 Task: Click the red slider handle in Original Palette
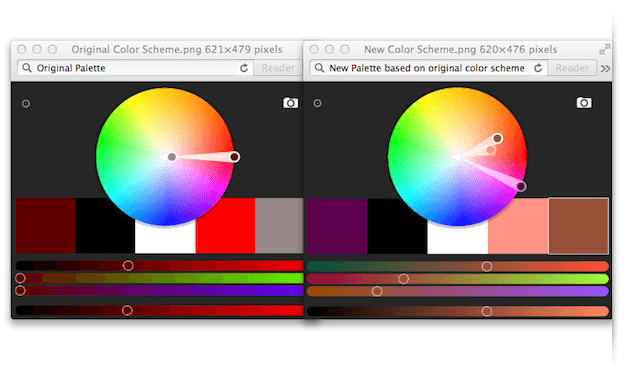pos(128,266)
